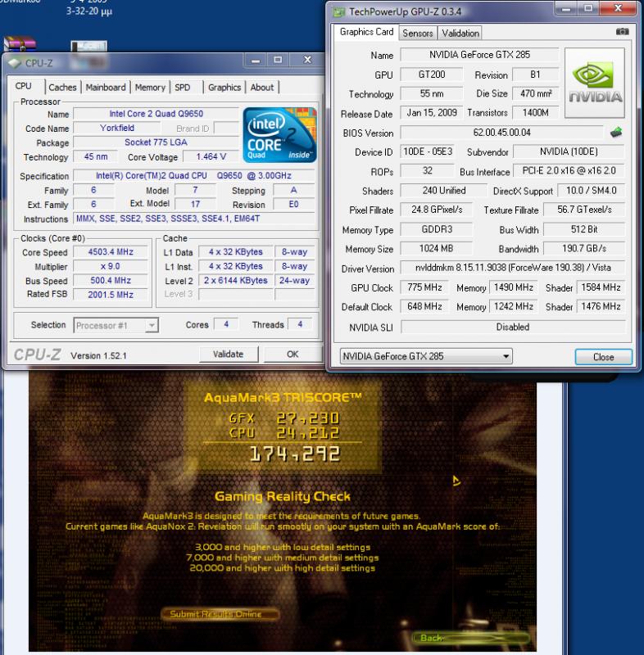Image resolution: width=644 pixels, height=655 pixels.
Task: Select the Graphics Card tab in GPU-Z
Action: [366, 32]
